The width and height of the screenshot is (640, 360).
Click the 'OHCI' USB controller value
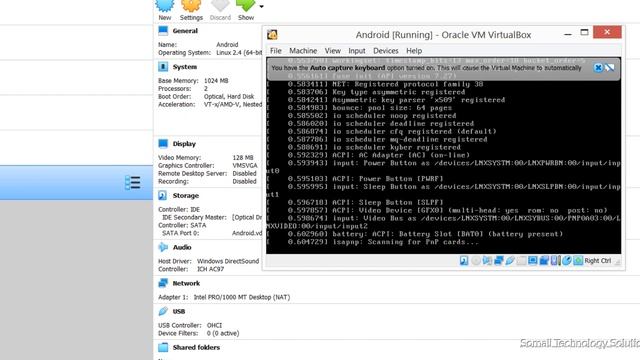(x=214, y=325)
